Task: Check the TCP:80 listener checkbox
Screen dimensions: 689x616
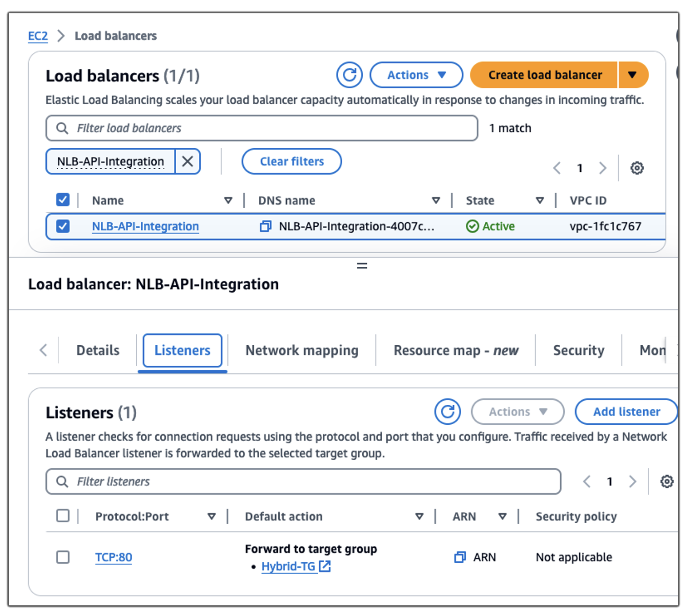Action: [63, 557]
